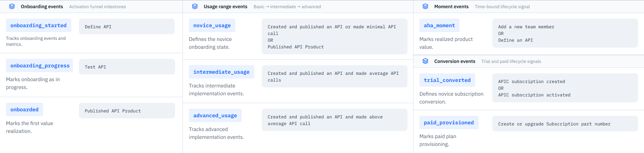Click the 'Time-bound lifecycle signal' subtitle
The image size is (644, 153).
click(502, 7)
